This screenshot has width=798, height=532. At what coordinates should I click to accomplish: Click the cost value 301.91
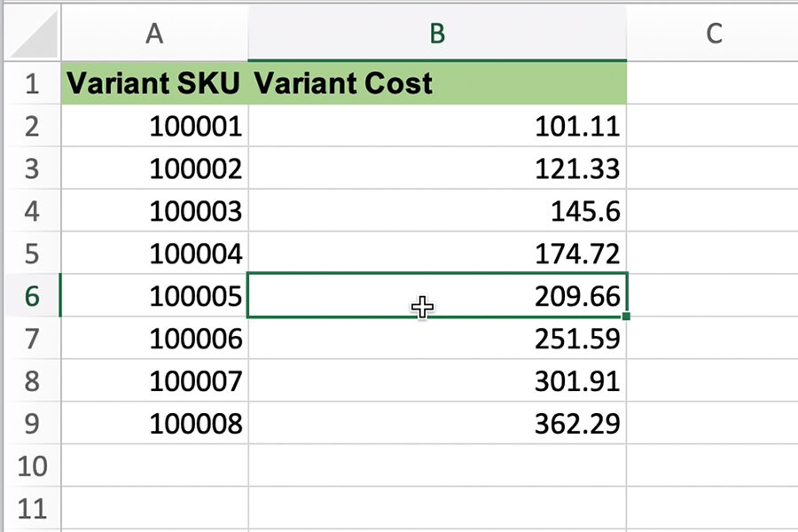point(577,380)
